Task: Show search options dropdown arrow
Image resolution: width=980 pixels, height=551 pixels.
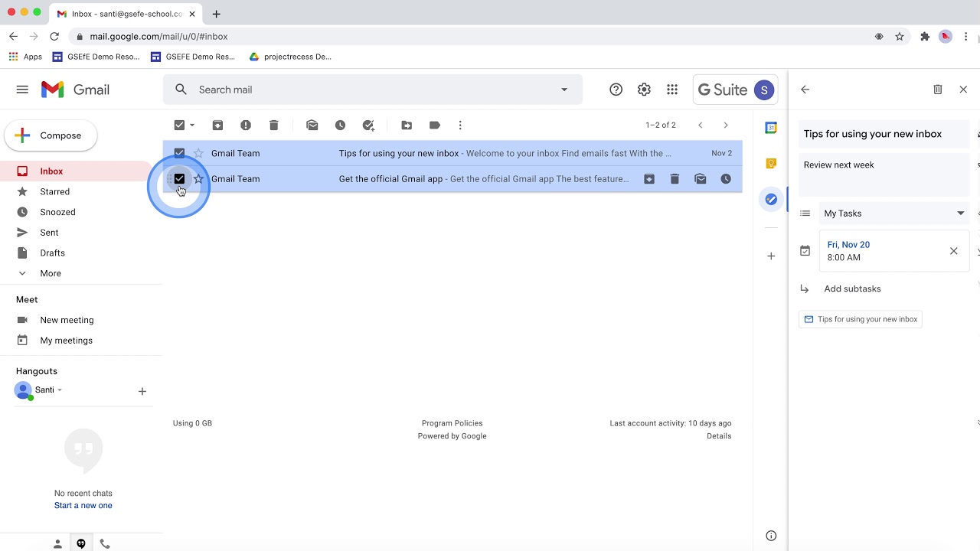Action: coord(564,90)
